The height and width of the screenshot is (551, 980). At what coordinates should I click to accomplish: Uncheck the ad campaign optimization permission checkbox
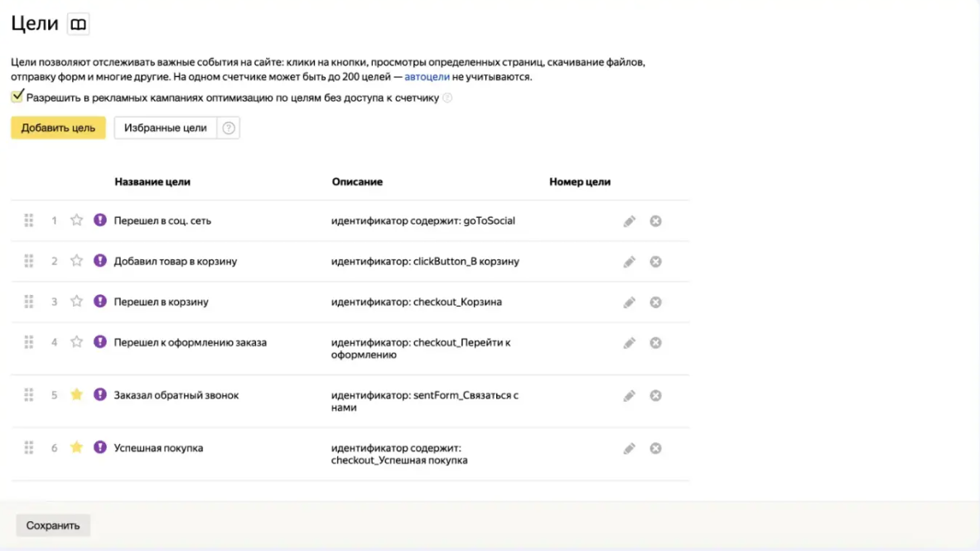coord(17,96)
